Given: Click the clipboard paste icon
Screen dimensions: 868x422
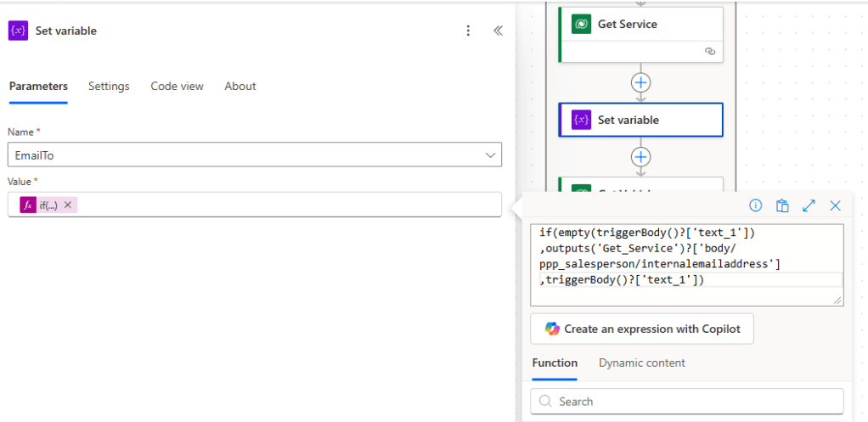Looking at the screenshot, I should [782, 205].
